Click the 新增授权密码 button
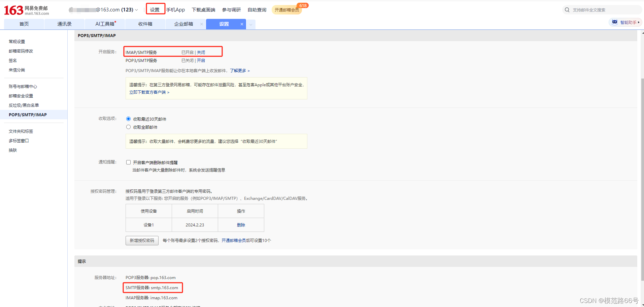This screenshot has width=644, height=307. click(142, 241)
